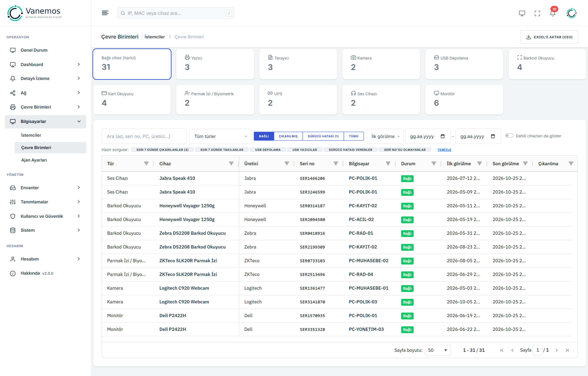Open İlk görülme column filter icon
Screen dimensions: 588x376
tap(479, 163)
